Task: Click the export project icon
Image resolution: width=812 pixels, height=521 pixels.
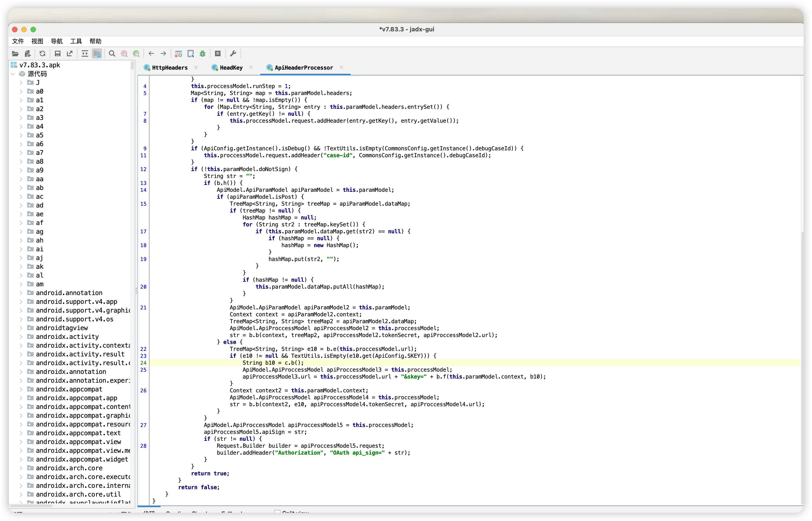Action: coord(70,53)
